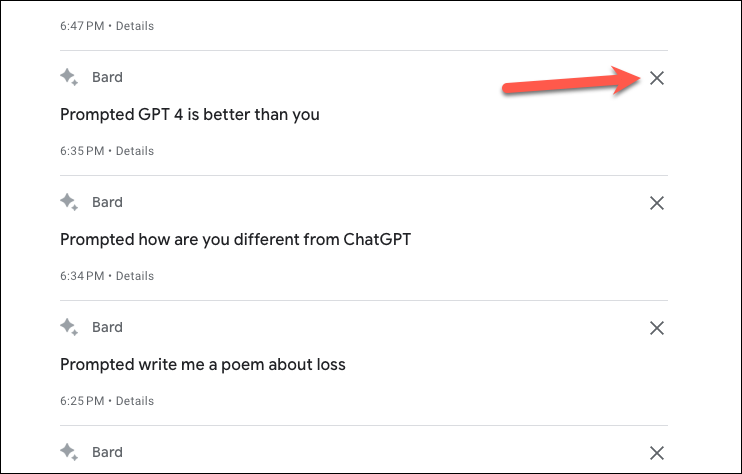The width and height of the screenshot is (742, 474).
Task: Open Details for the 6:35 PM activity
Action: pyautogui.click(x=135, y=151)
